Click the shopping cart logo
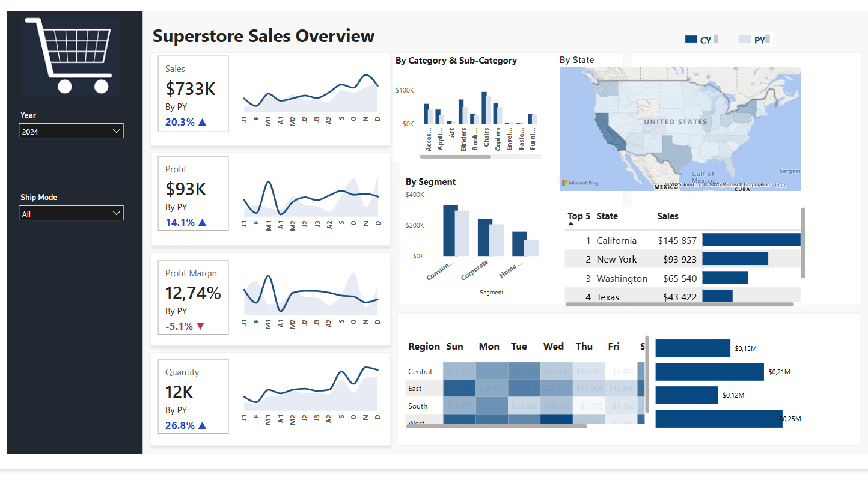Screen dimensions: 868x486 pos(71,56)
